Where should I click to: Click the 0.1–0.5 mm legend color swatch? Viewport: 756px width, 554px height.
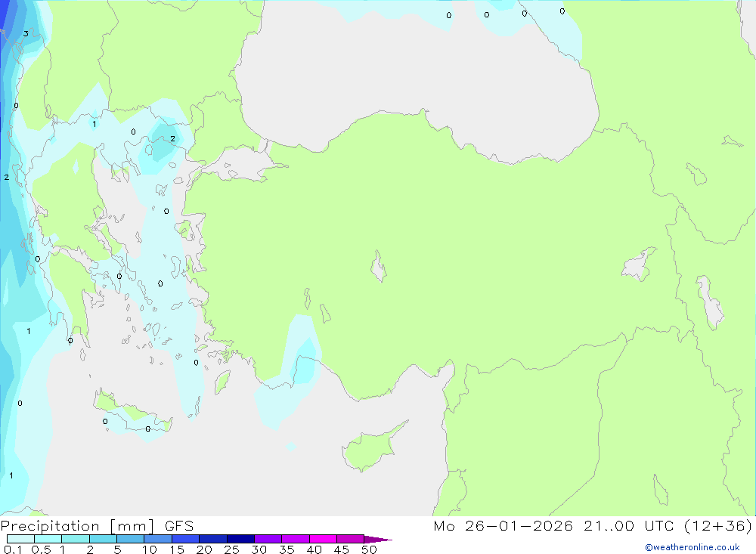coord(20,539)
